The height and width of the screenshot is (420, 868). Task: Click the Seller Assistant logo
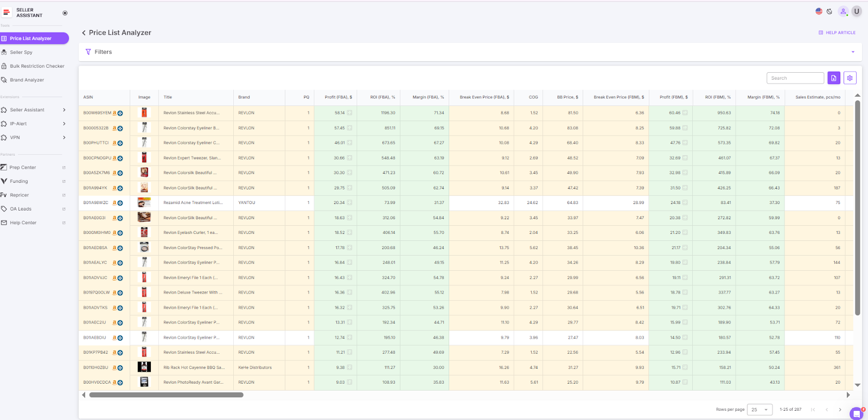coord(23,12)
